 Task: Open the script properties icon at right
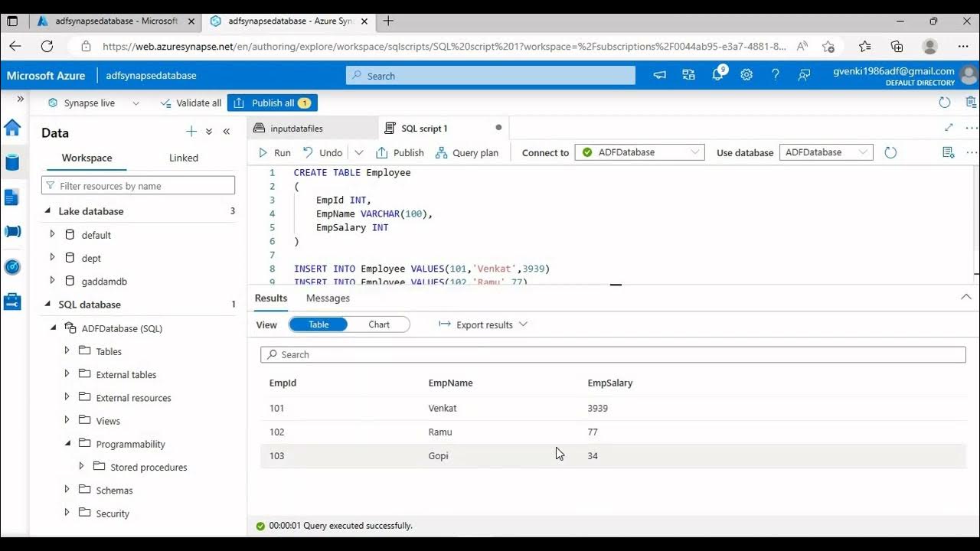(x=949, y=152)
